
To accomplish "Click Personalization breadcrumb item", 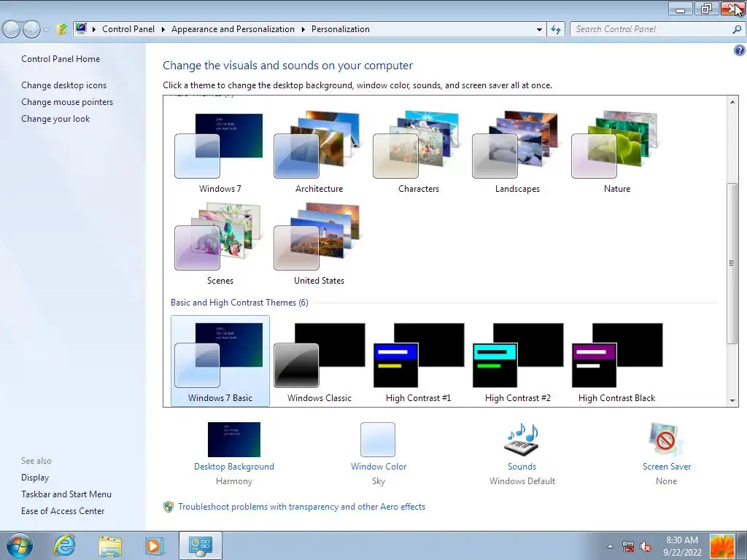I will [x=341, y=29].
